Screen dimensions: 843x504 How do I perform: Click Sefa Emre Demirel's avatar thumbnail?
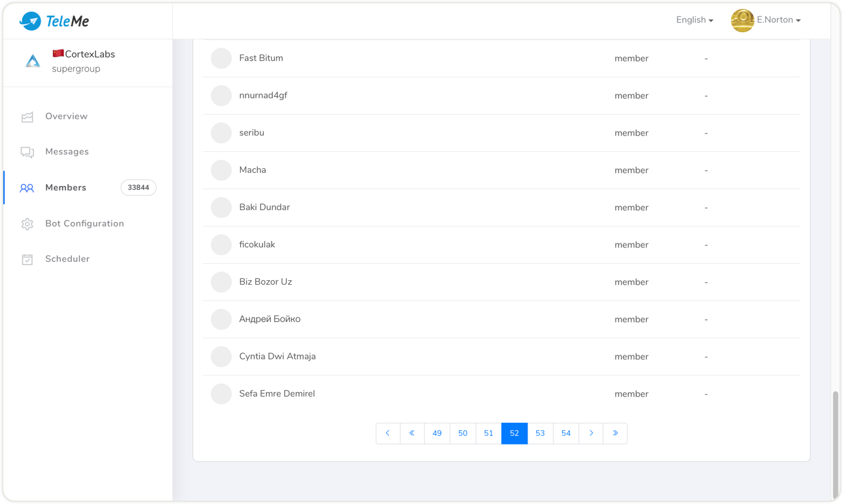point(221,394)
